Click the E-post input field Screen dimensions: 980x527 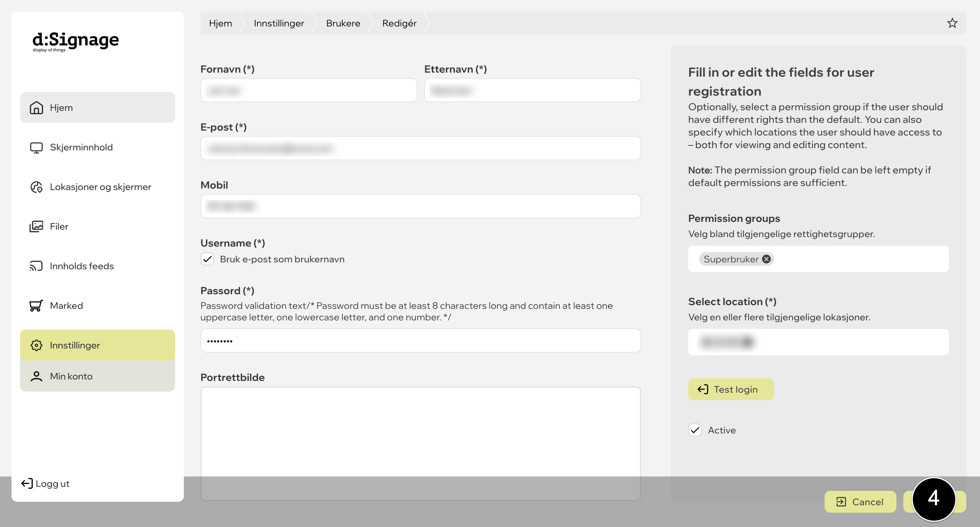coord(420,148)
